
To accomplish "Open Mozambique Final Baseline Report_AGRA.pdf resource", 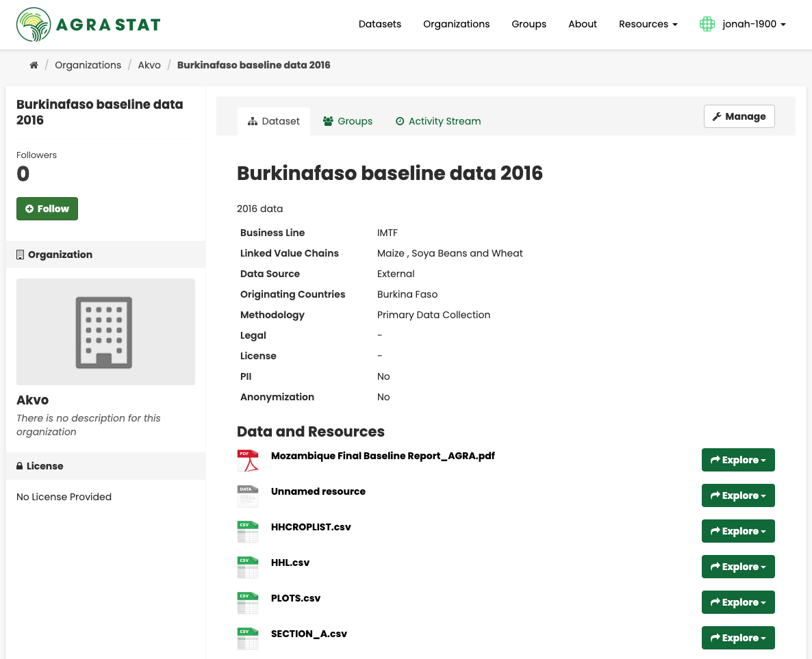I will (383, 456).
